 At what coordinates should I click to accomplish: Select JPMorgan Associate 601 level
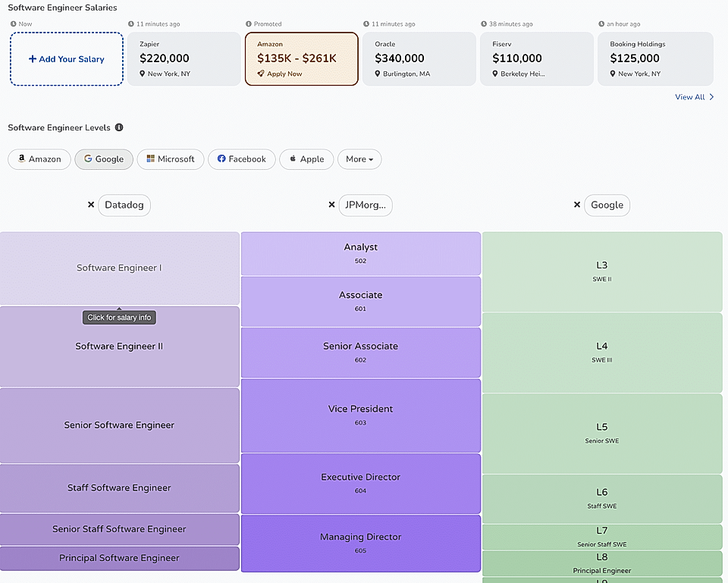[361, 301]
